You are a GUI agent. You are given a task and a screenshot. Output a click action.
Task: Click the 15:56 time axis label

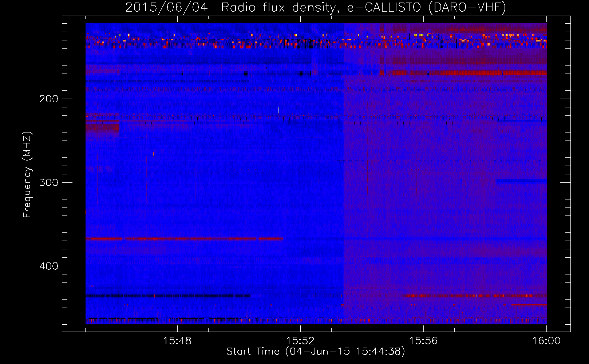click(423, 341)
